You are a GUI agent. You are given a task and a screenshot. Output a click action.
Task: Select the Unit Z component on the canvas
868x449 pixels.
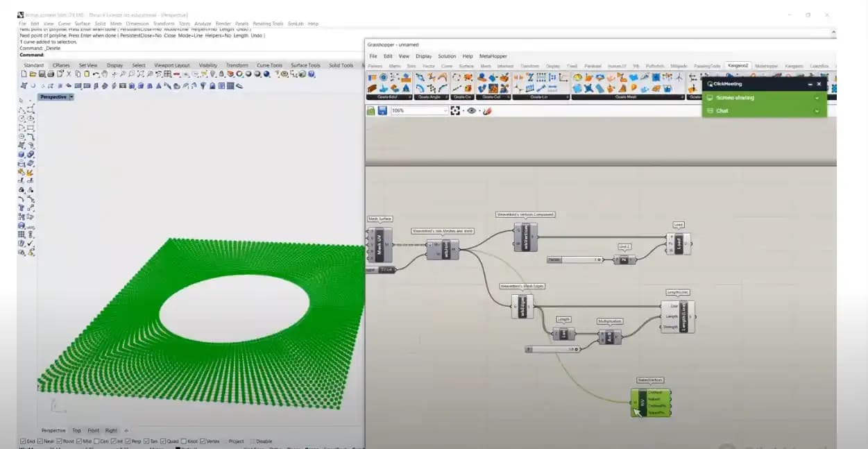click(x=624, y=260)
